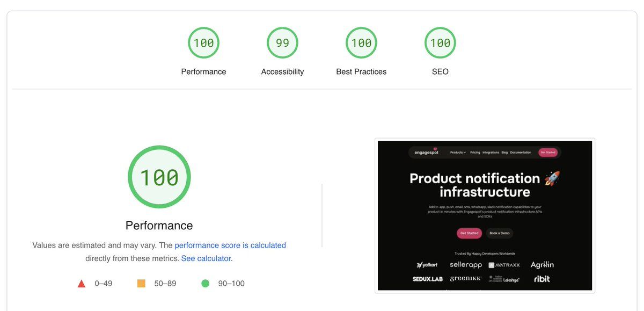
Task: Click the '90–100' legend text
Action: click(x=231, y=283)
